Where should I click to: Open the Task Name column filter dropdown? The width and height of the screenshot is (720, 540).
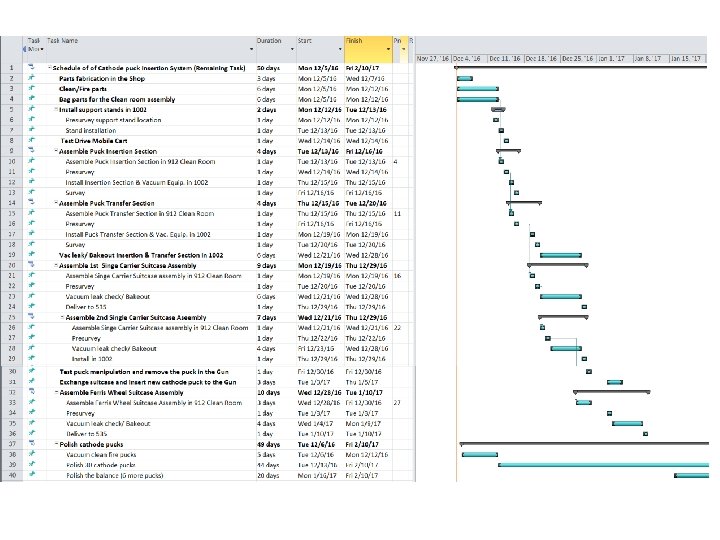point(251,49)
